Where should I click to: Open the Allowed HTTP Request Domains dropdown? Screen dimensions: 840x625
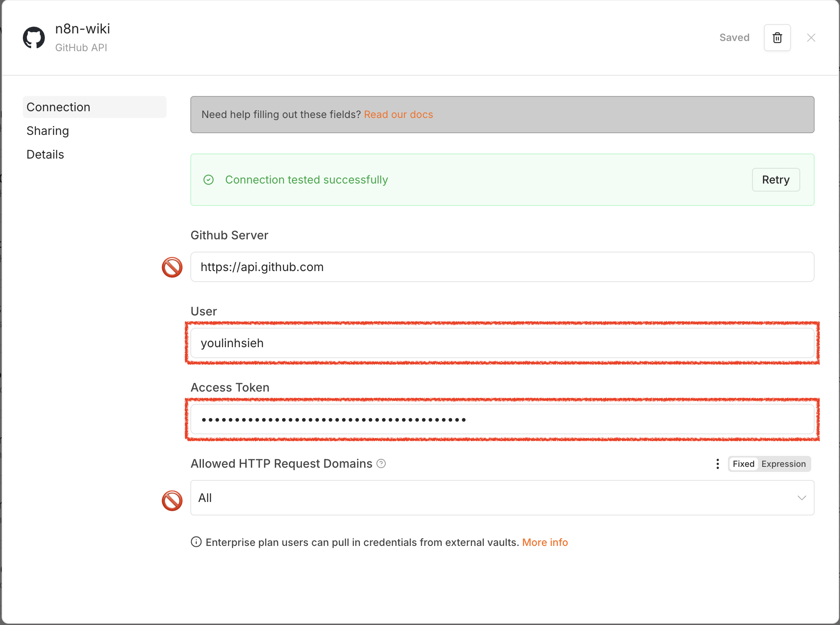(x=502, y=498)
